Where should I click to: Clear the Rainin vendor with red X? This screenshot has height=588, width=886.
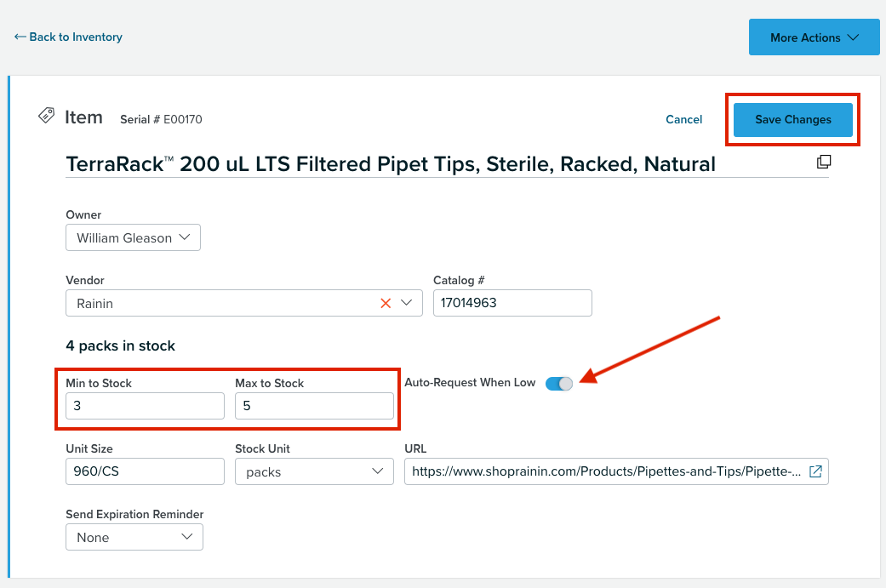point(386,303)
